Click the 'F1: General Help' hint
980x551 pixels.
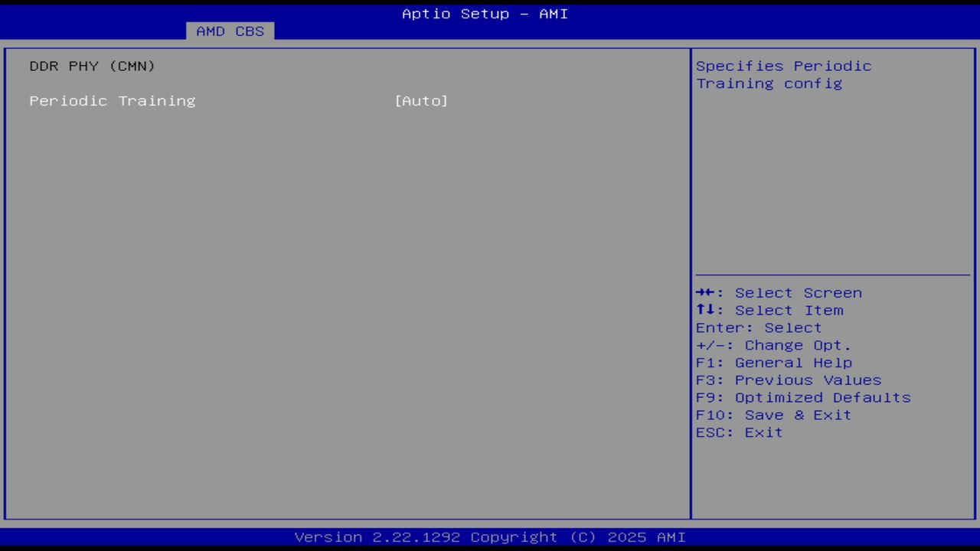774,363
